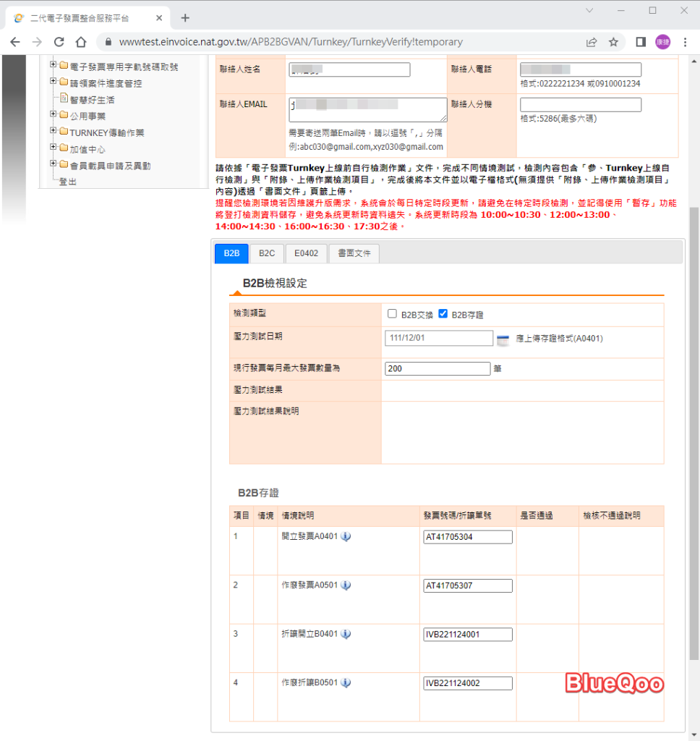Expand the TURNKEY傳輸作業 tree folder
Image resolution: width=700 pixels, height=741 pixels.
[x=54, y=132]
